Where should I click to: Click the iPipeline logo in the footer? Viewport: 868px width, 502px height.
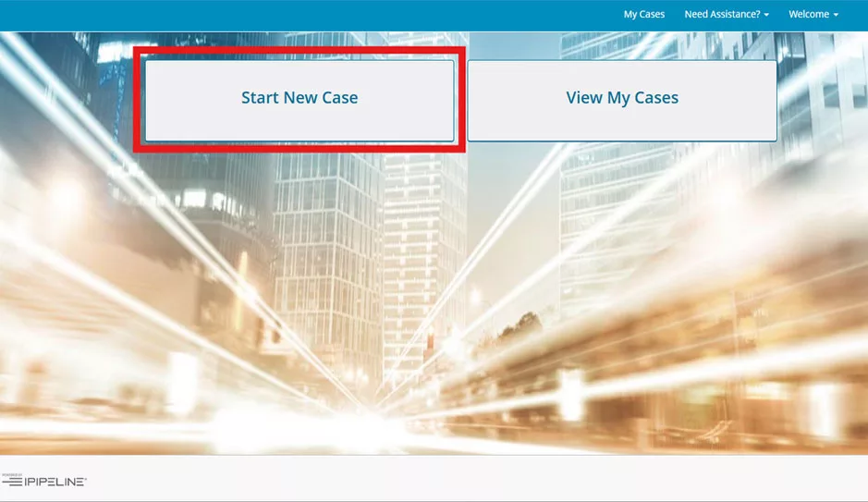[x=44, y=481]
